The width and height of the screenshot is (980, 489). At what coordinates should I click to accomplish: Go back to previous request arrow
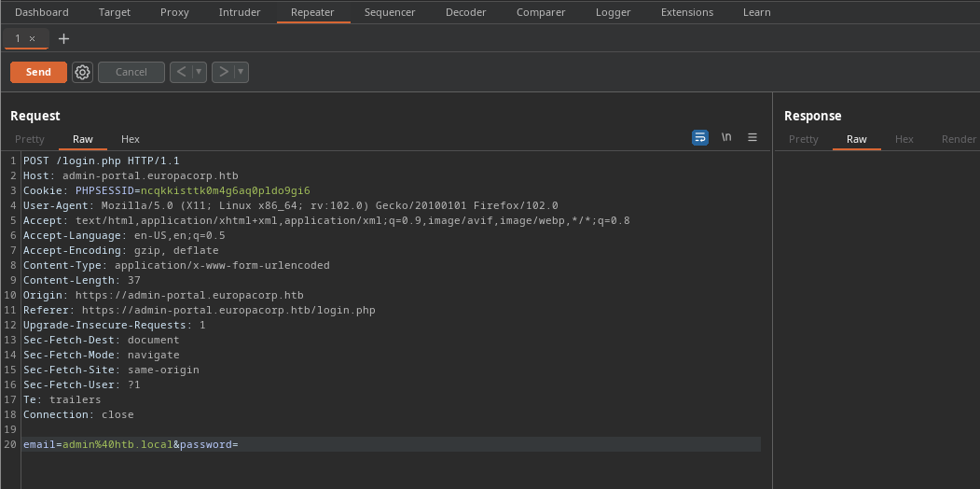click(x=181, y=72)
